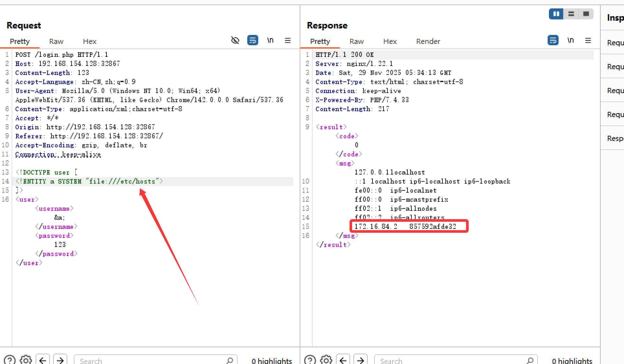The height and width of the screenshot is (364, 624).
Task: Expand first Inspector section on right
Action: pos(615,43)
